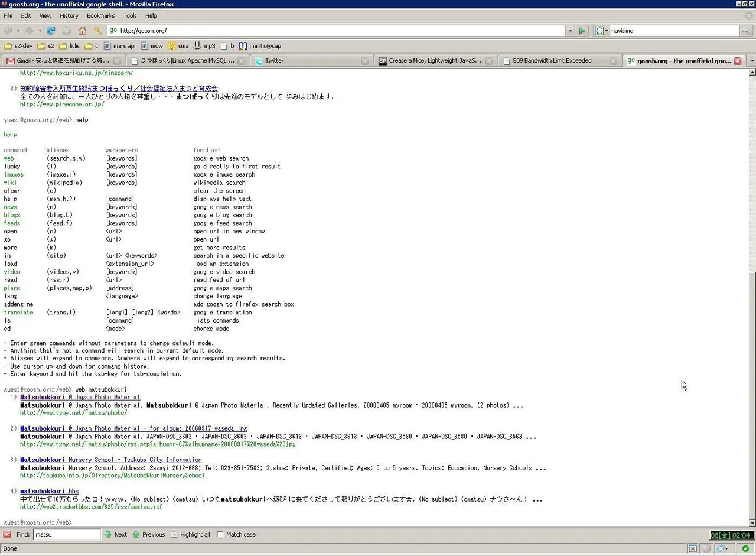Open the Bookmarks menu

(x=100, y=16)
